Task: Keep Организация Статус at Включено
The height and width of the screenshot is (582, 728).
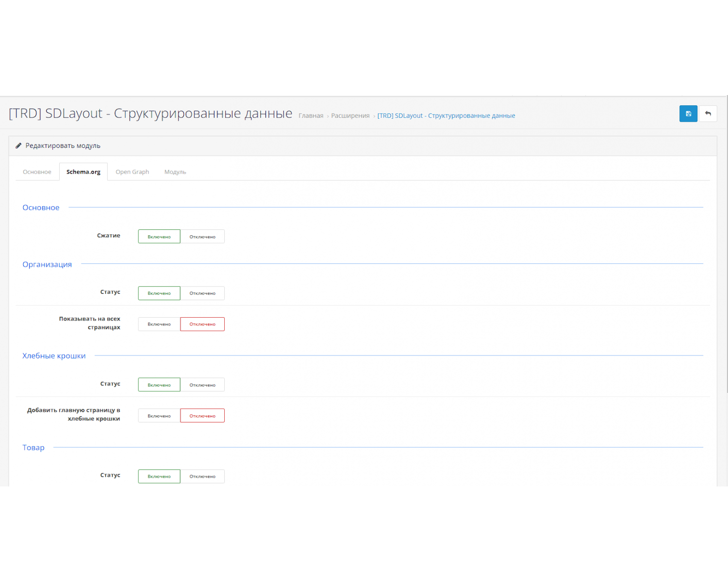Action: [x=159, y=293]
